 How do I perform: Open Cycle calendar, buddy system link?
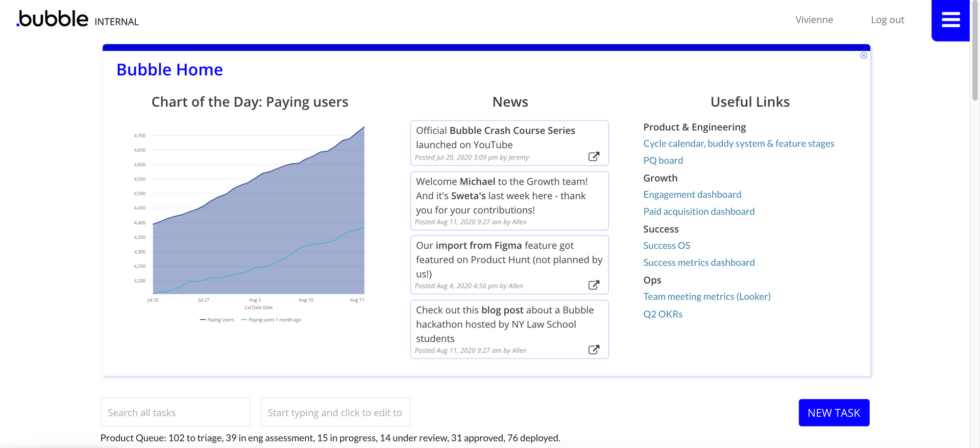[738, 143]
